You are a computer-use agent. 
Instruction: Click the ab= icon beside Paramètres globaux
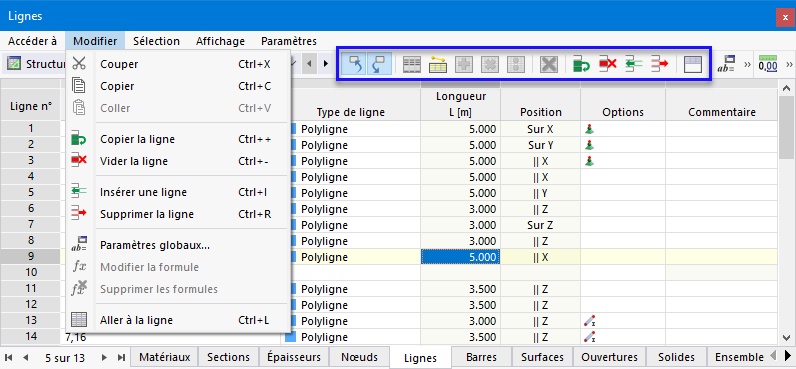(79, 245)
